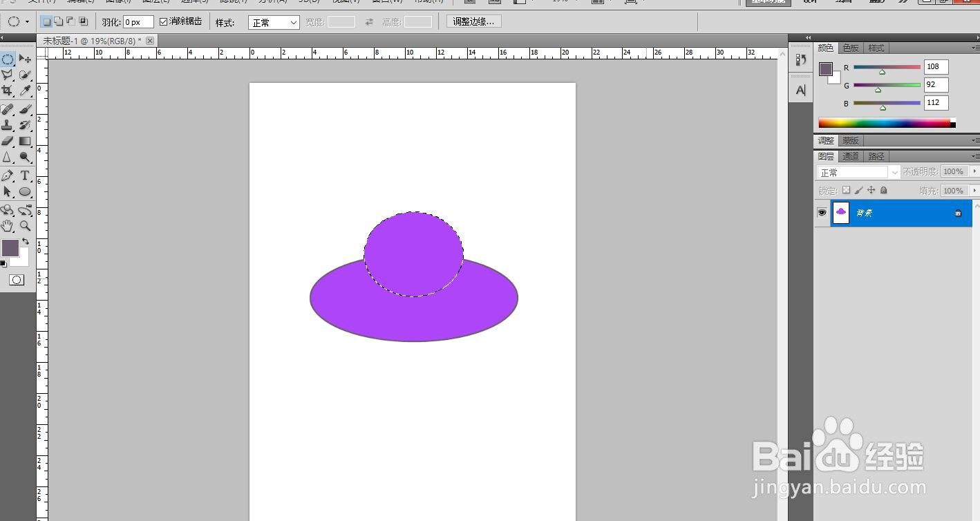Select the Sharpen/Blur triangle tool
980x521 pixels.
tap(8, 157)
